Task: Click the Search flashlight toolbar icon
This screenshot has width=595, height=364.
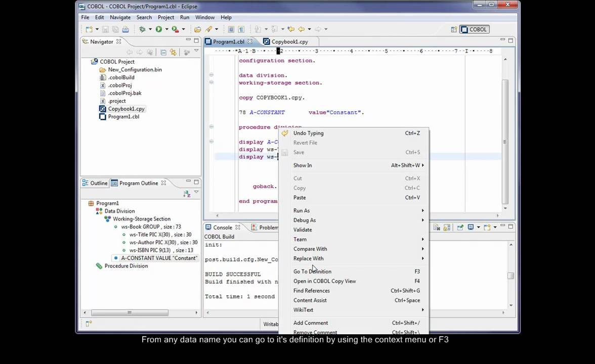Action: (x=208, y=29)
